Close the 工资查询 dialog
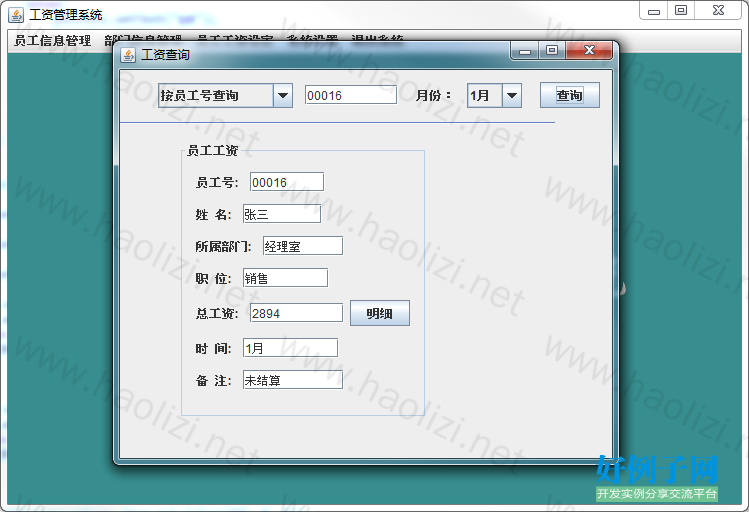This screenshot has height=512, width=749. click(588, 50)
